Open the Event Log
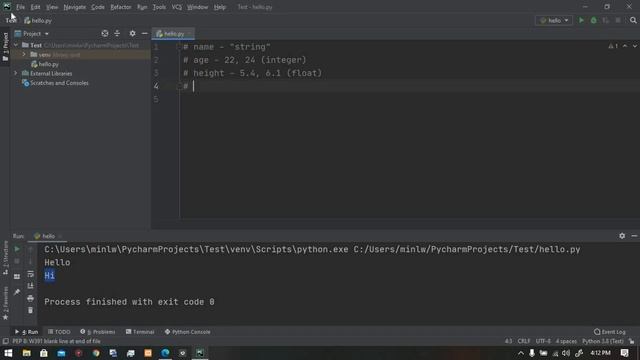This screenshot has height=360, width=640. click(610, 332)
